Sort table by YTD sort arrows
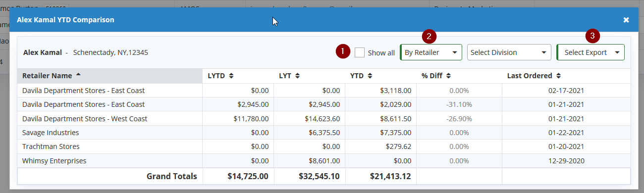Image resolution: width=644 pixels, height=193 pixels. click(x=370, y=76)
